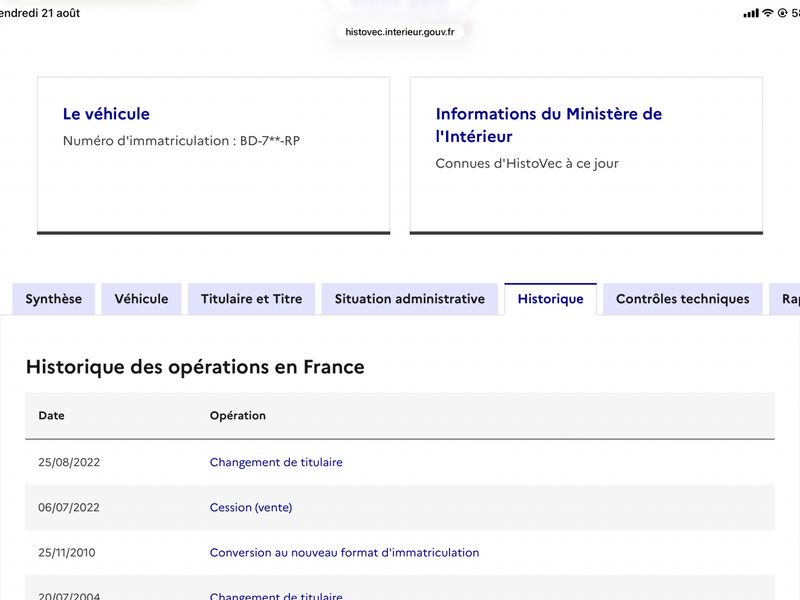Image resolution: width=800 pixels, height=600 pixels.
Task: Click the Wi-Fi status icon
Action: [768, 13]
